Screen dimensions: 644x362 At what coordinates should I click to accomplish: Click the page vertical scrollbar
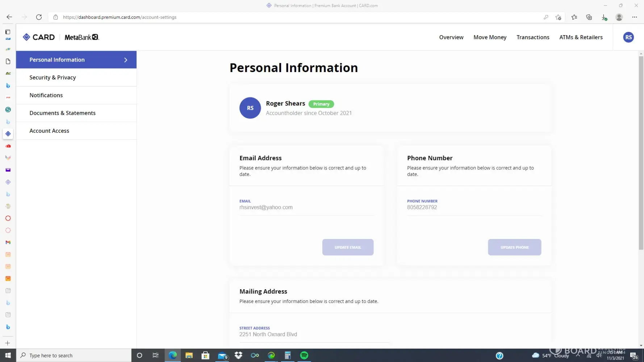coord(641,152)
